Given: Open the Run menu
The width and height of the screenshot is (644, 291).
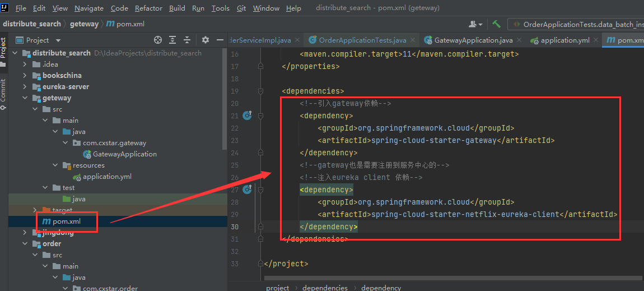Looking at the screenshot, I should coord(198,8).
